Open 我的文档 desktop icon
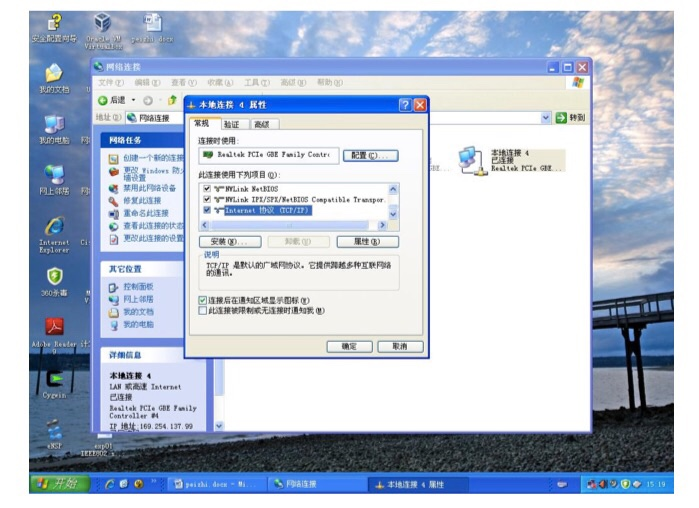The image size is (699, 508). [x=54, y=78]
